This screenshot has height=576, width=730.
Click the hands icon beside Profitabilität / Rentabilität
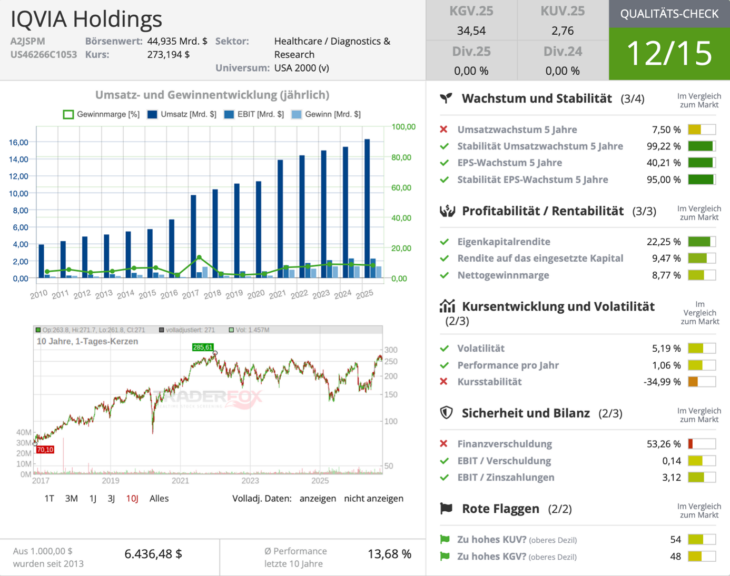(x=447, y=211)
